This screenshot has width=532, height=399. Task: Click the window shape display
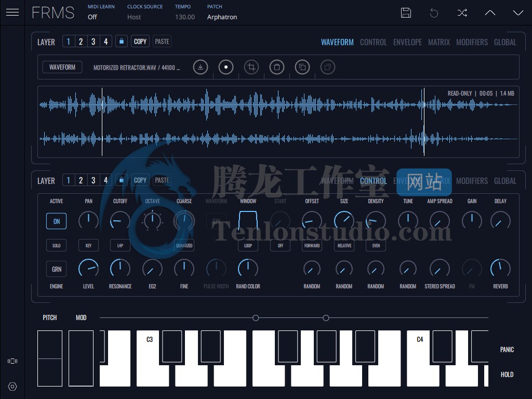[x=248, y=221]
